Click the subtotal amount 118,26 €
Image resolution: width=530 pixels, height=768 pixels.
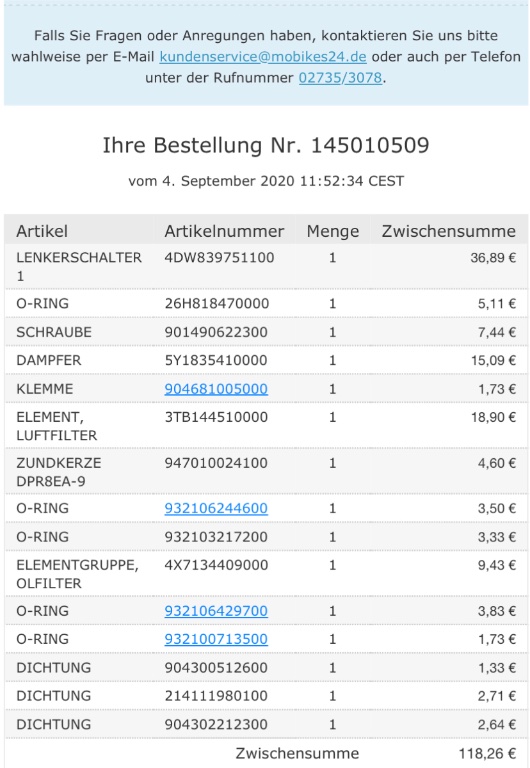click(x=487, y=753)
